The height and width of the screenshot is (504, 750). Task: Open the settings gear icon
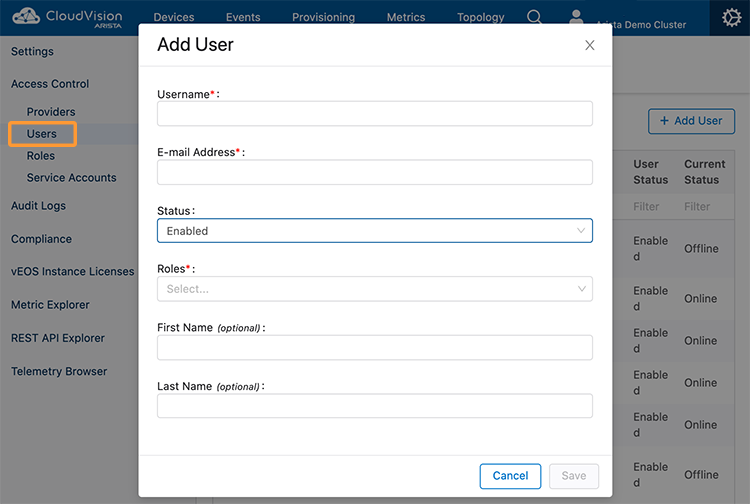coord(731,18)
